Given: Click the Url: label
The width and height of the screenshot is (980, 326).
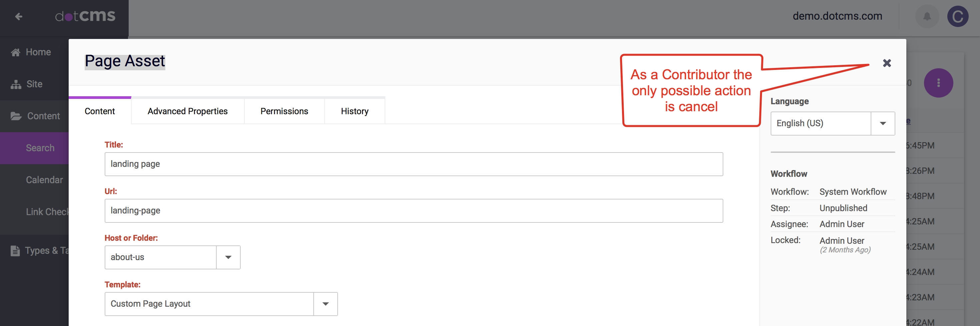Looking at the screenshot, I should pyautogui.click(x=111, y=191).
